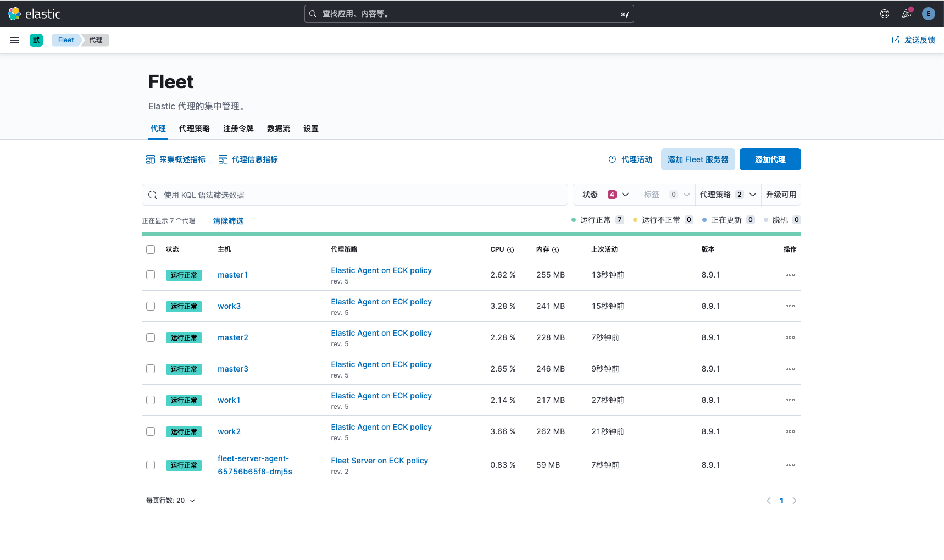Screen dimensions: 944x560
Task: Focus the global search field
Action: click(x=469, y=14)
